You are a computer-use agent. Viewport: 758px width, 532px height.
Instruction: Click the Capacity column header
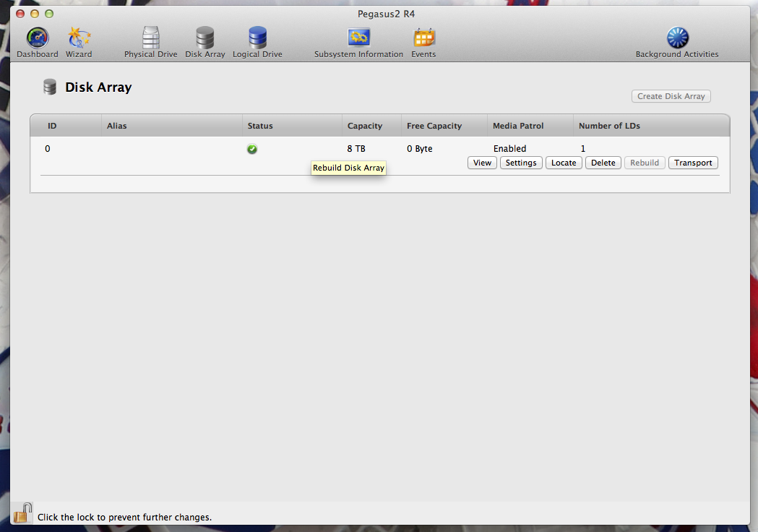(363, 125)
